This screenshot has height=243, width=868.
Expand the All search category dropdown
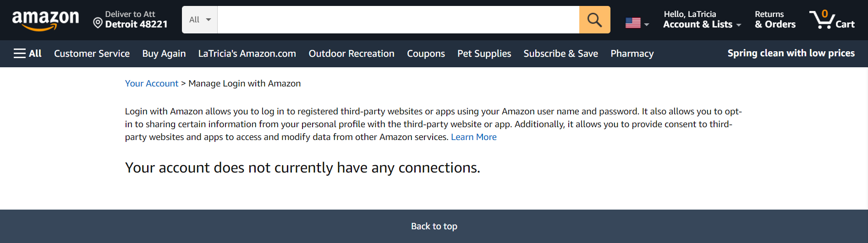pyautogui.click(x=200, y=20)
